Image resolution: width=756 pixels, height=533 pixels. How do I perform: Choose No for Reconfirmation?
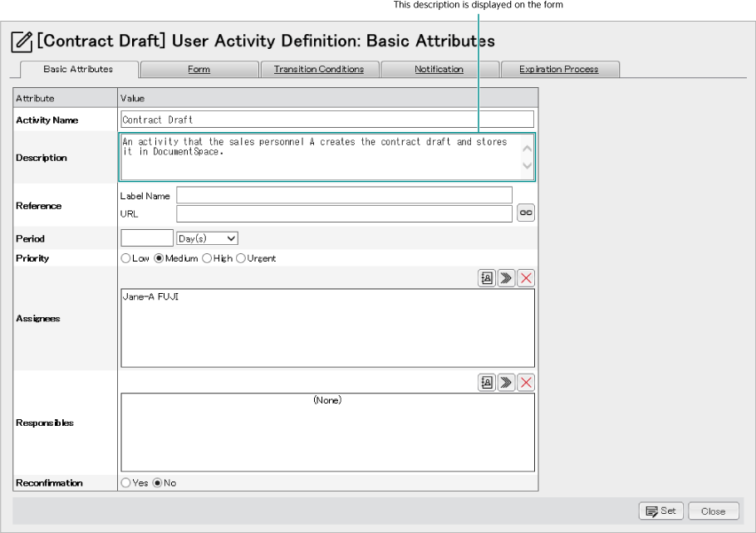pos(157,482)
